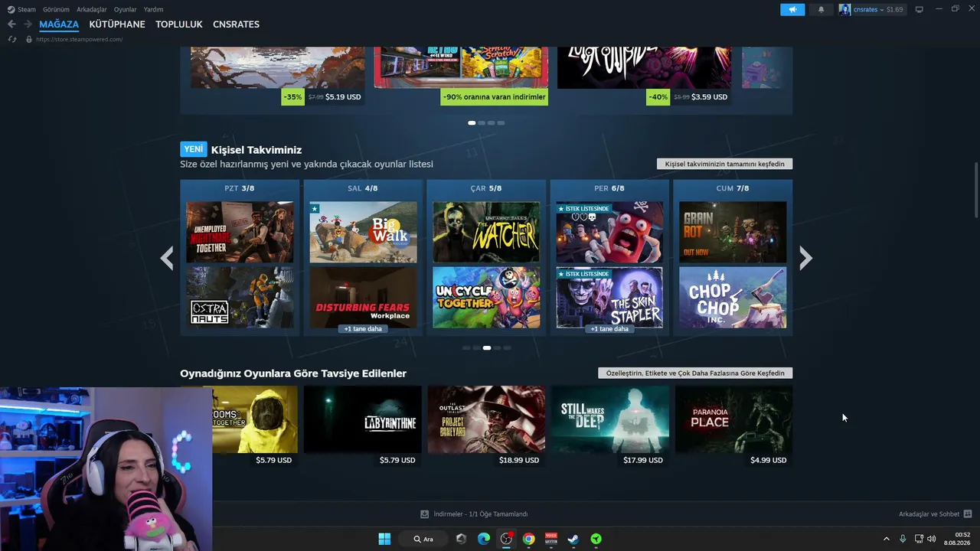Click the cnsrates profile avatar

click(844, 9)
